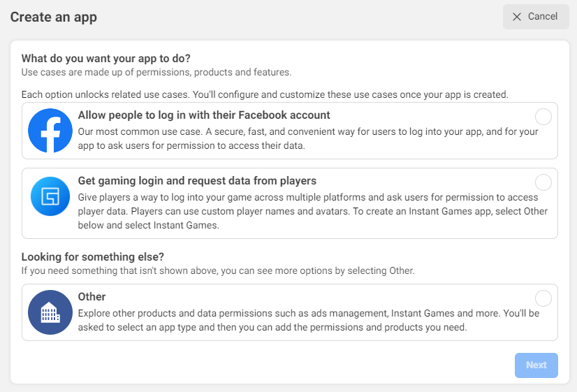Image resolution: width=577 pixels, height=392 pixels.
Task: Choose the Other option radio button
Action: (543, 298)
